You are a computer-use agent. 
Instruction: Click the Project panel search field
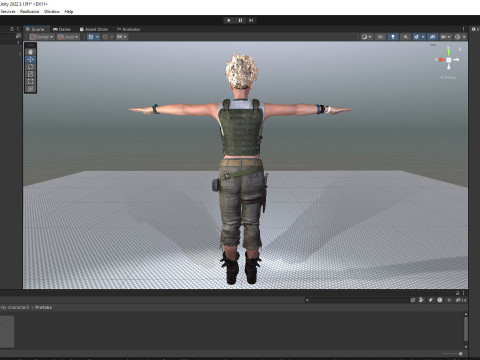tap(357, 300)
